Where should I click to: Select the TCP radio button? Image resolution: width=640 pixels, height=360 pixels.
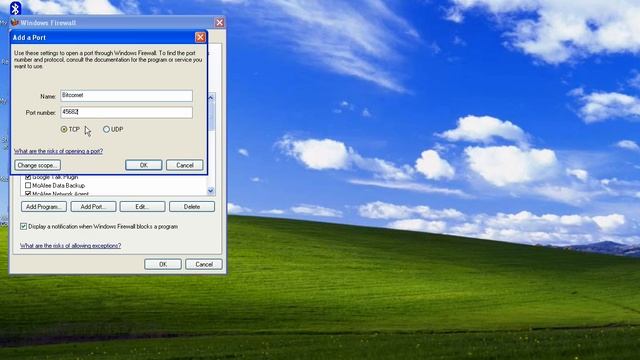pos(64,129)
